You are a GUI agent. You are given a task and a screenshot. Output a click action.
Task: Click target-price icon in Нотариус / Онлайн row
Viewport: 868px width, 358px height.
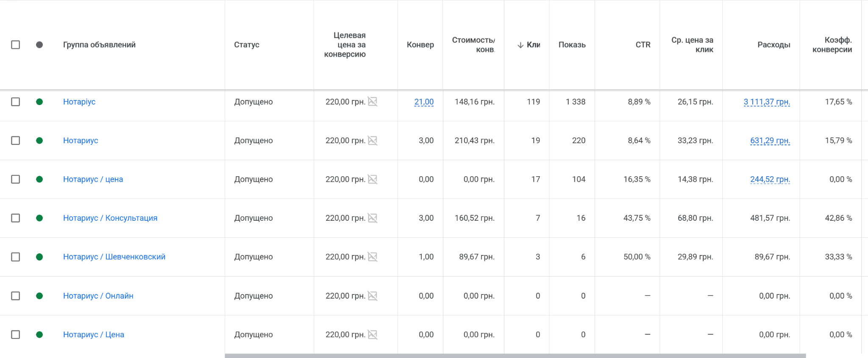point(373,296)
